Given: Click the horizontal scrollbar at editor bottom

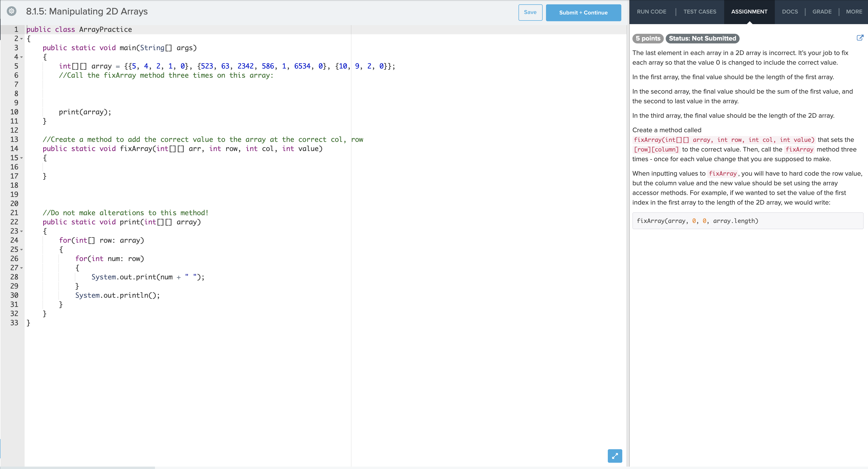Looking at the screenshot, I should click(77, 467).
